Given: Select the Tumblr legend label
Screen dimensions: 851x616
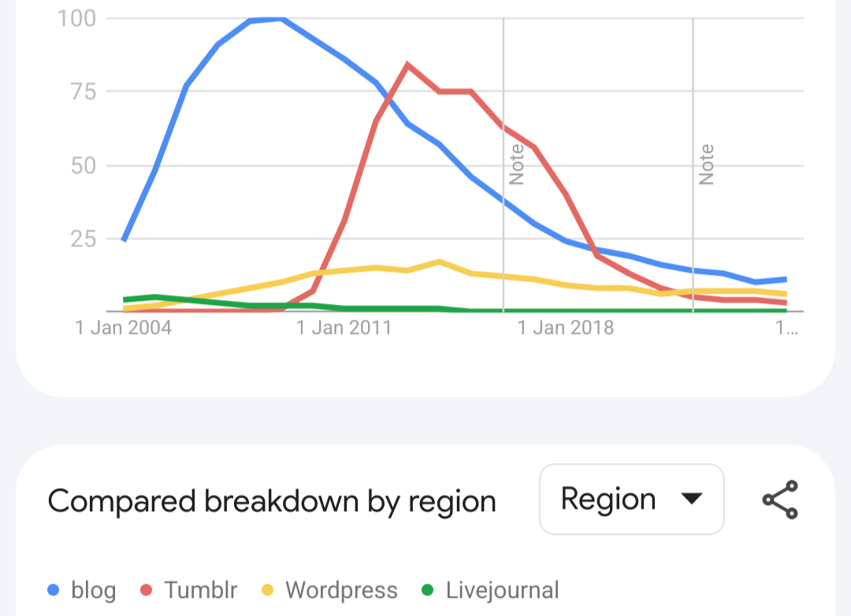Looking at the screenshot, I should 200,590.
